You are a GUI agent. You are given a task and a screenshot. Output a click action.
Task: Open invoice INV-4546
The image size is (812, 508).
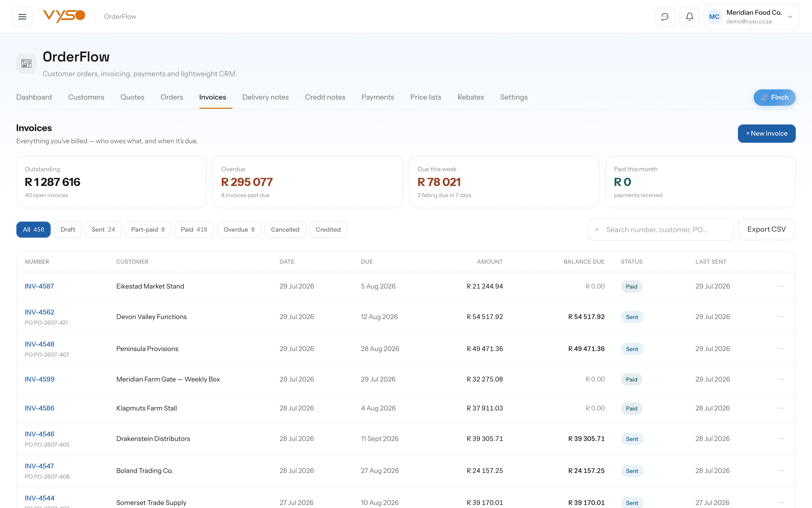coord(39,434)
